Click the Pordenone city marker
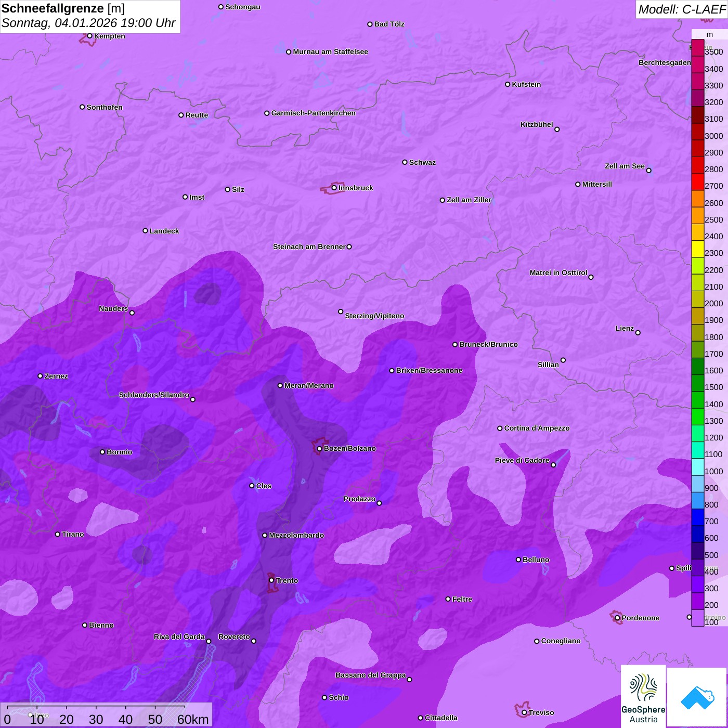Screen dimensions: 728x728 618,618
